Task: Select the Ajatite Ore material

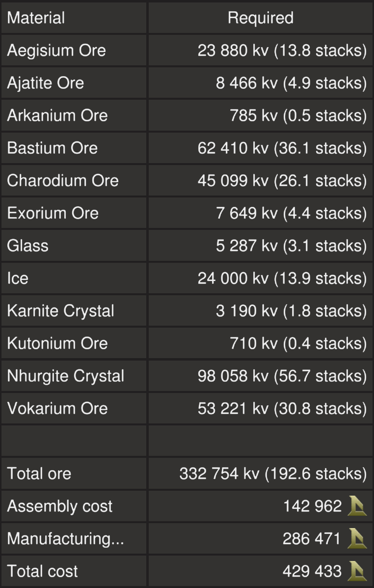Action: coord(45,83)
